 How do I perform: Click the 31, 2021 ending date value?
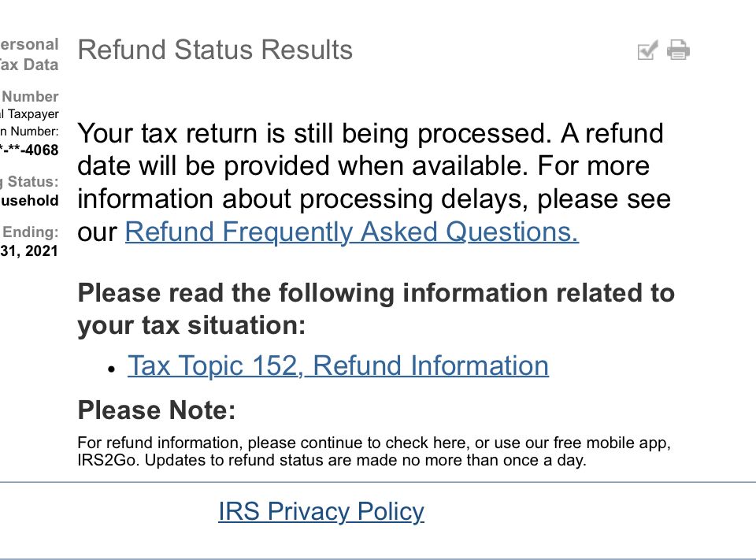(29, 250)
